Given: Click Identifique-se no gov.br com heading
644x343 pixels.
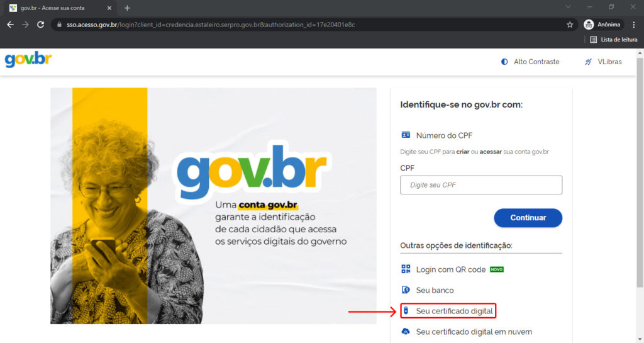Looking at the screenshot, I should pyautogui.click(x=461, y=104).
